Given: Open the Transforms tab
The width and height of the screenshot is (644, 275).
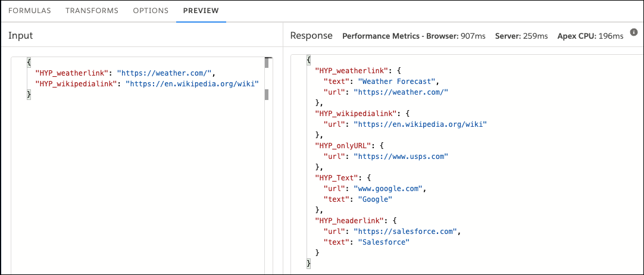Looking at the screenshot, I should click(92, 11).
